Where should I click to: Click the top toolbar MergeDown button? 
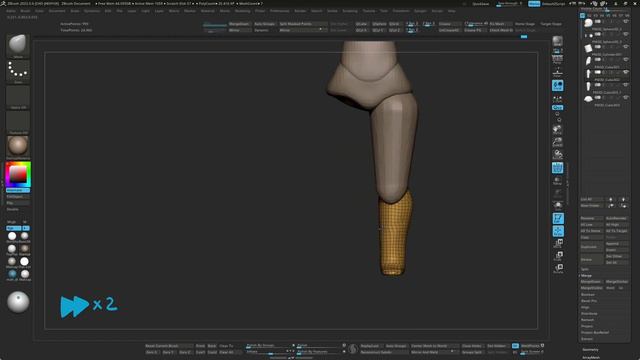tap(240, 24)
